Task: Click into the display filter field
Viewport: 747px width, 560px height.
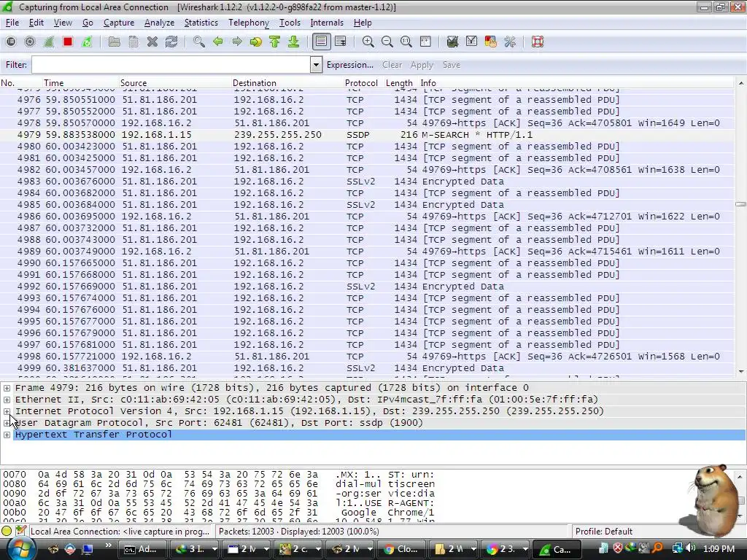Action: 171,65
